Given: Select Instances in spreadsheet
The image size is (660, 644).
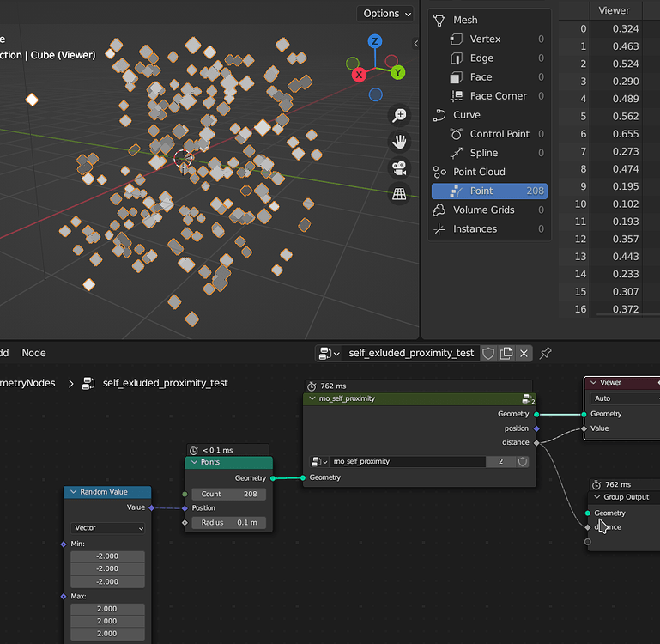Looking at the screenshot, I should point(489,228).
